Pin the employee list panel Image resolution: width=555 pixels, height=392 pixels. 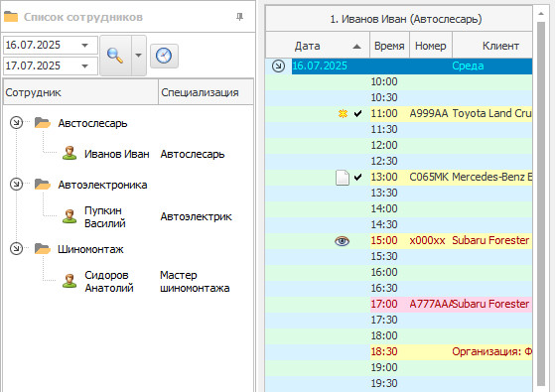coord(239,17)
